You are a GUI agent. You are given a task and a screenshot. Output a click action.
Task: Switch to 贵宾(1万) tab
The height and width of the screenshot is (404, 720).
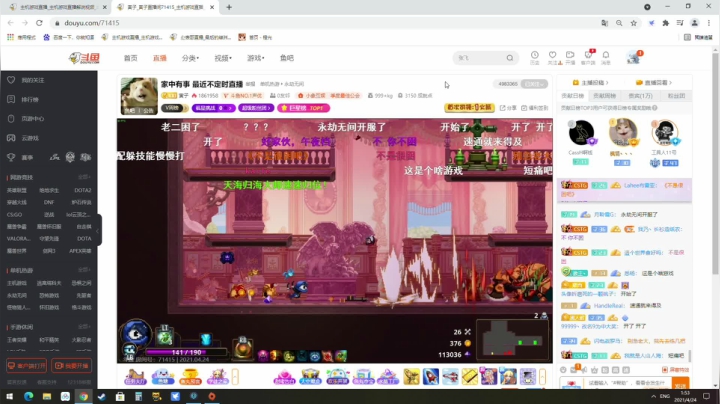[x=640, y=96]
